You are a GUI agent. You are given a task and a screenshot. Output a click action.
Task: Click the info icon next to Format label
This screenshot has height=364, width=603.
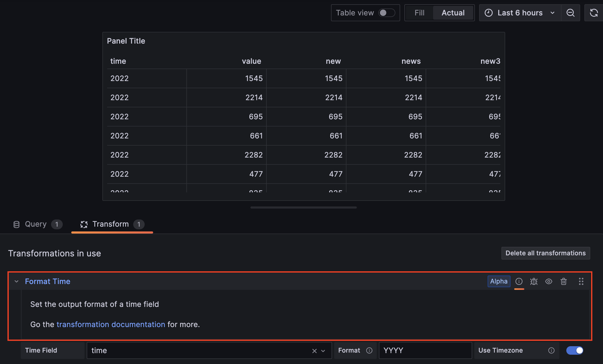click(x=370, y=350)
